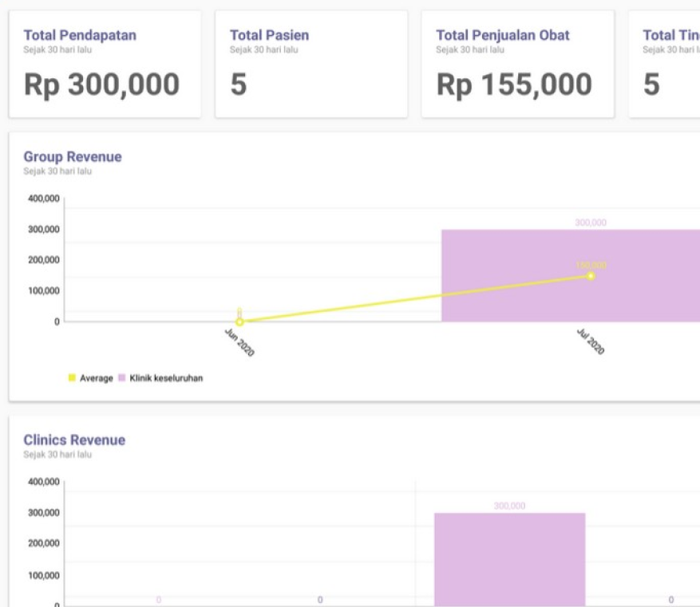The width and height of the screenshot is (700, 607).
Task: Click the Jul 2020 x-axis label
Action: [591, 342]
